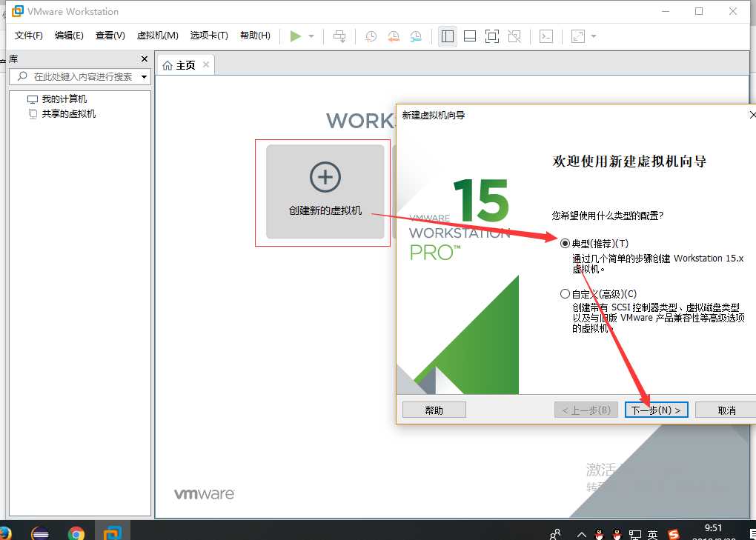
Task: Open Google Chrome from the taskbar
Action: [x=76, y=533]
